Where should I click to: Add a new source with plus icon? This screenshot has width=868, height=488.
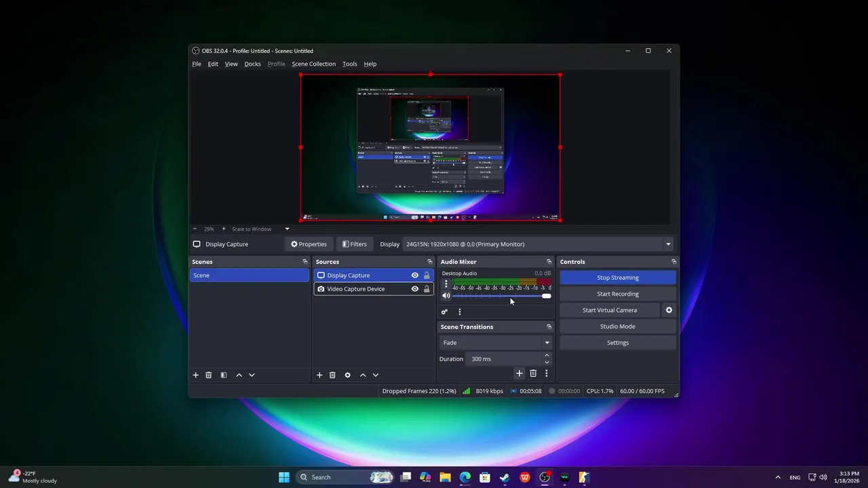point(319,375)
